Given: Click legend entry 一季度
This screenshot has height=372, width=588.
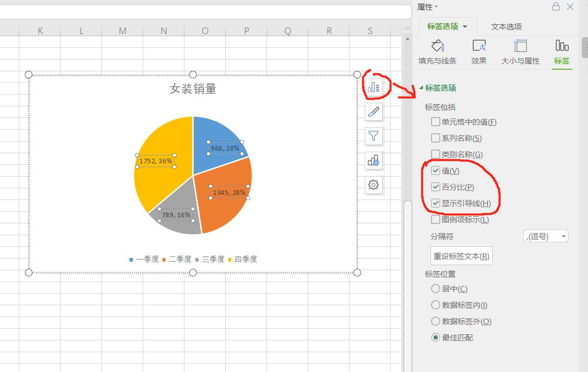Looking at the screenshot, I should click(x=144, y=259).
